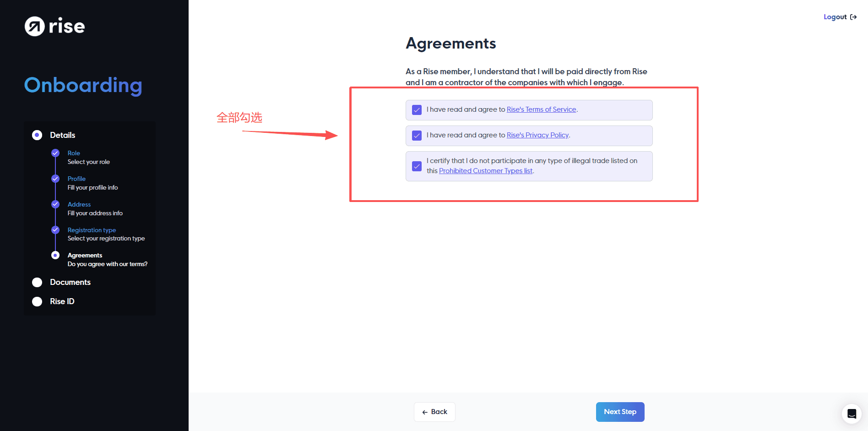
Task: Click the Profile step checkmark icon
Action: click(x=55, y=179)
